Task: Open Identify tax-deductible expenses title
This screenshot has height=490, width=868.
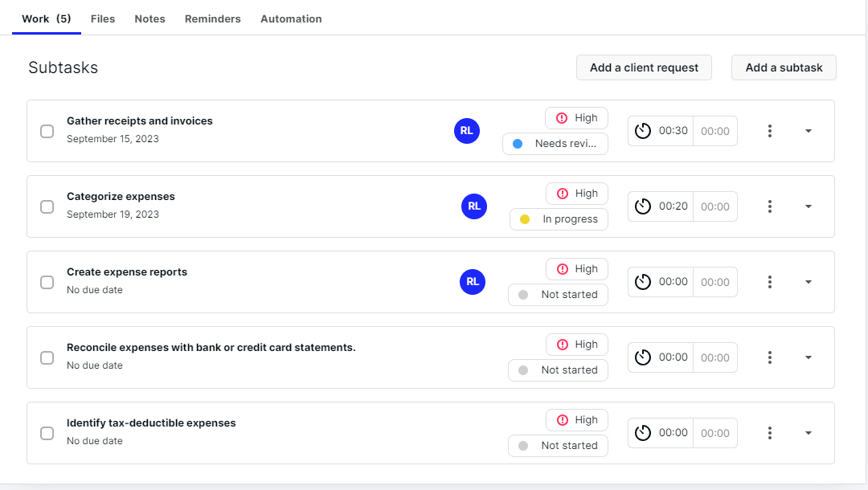Action: coord(151,423)
